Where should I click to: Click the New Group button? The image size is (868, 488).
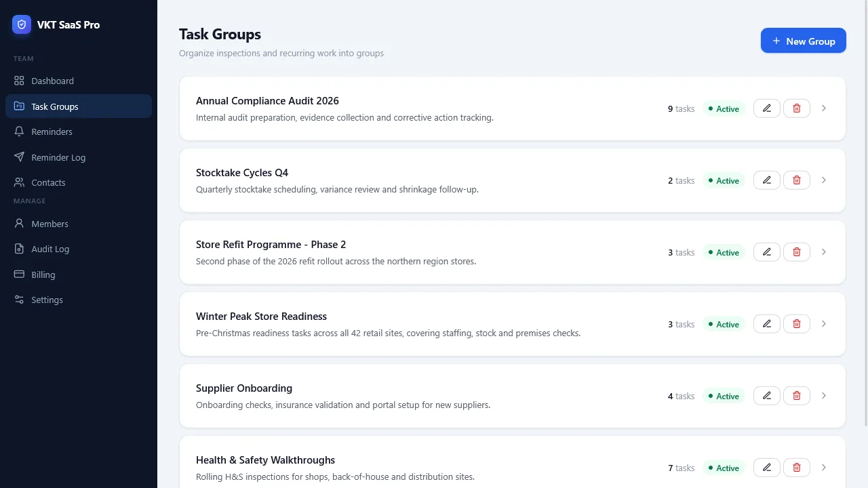804,41
